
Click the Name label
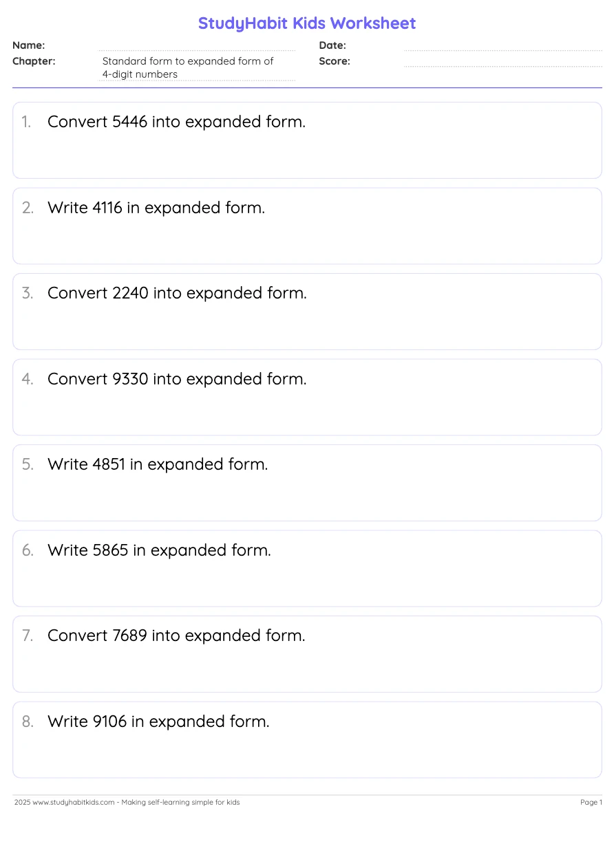[29, 45]
